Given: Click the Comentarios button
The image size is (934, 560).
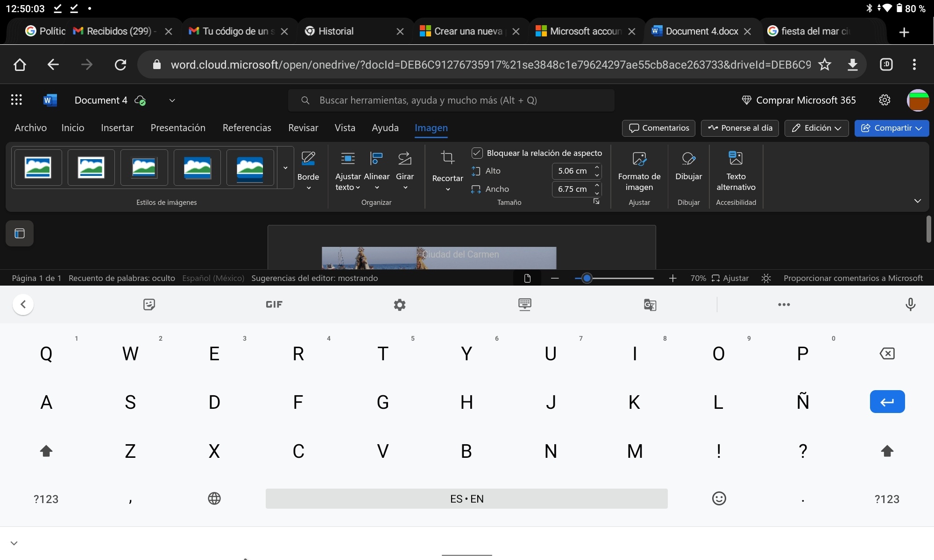Looking at the screenshot, I should tap(658, 128).
